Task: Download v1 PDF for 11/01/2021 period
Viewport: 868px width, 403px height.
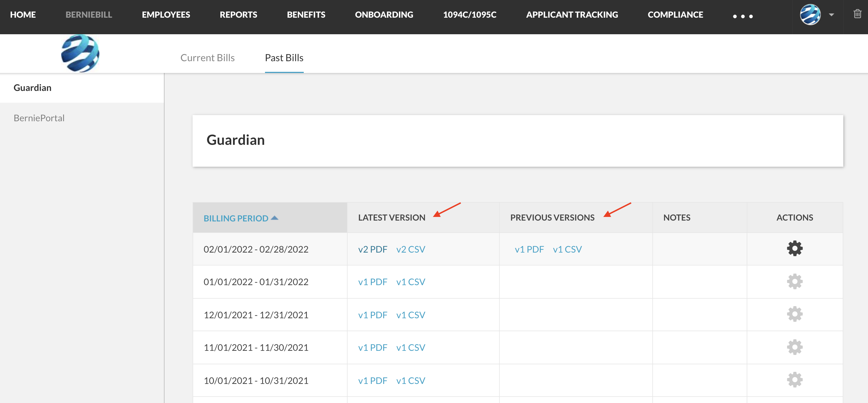Action: 373,347
